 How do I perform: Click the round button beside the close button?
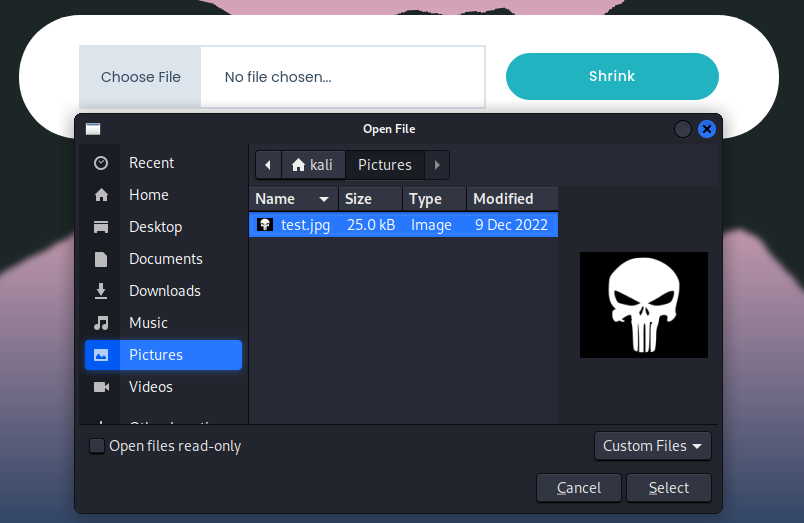pyautogui.click(x=682, y=129)
